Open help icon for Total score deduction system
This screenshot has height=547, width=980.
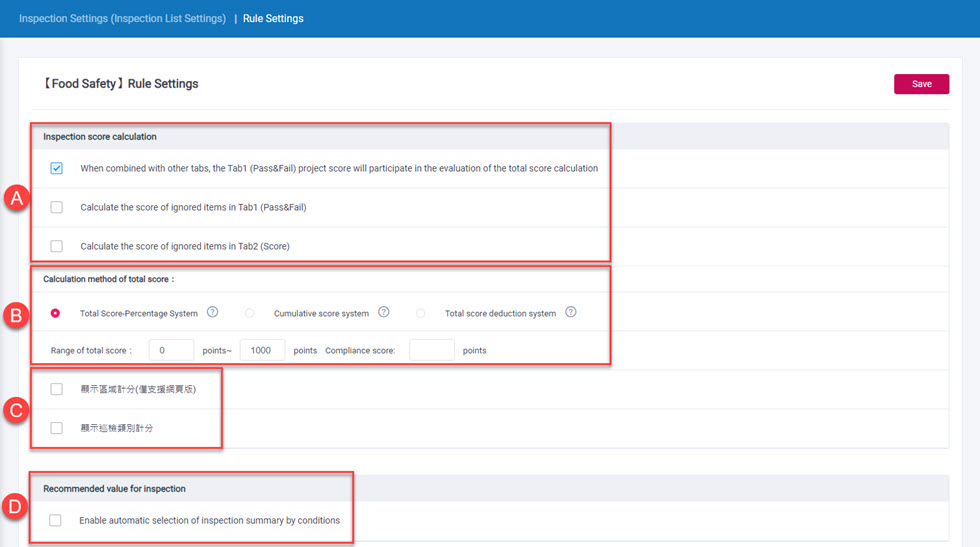571,313
